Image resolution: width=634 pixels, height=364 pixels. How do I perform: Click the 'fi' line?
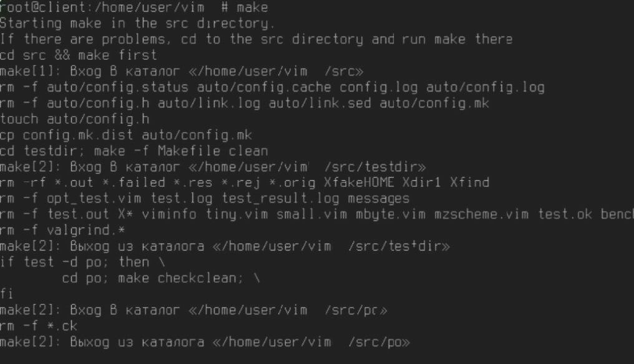(6, 294)
